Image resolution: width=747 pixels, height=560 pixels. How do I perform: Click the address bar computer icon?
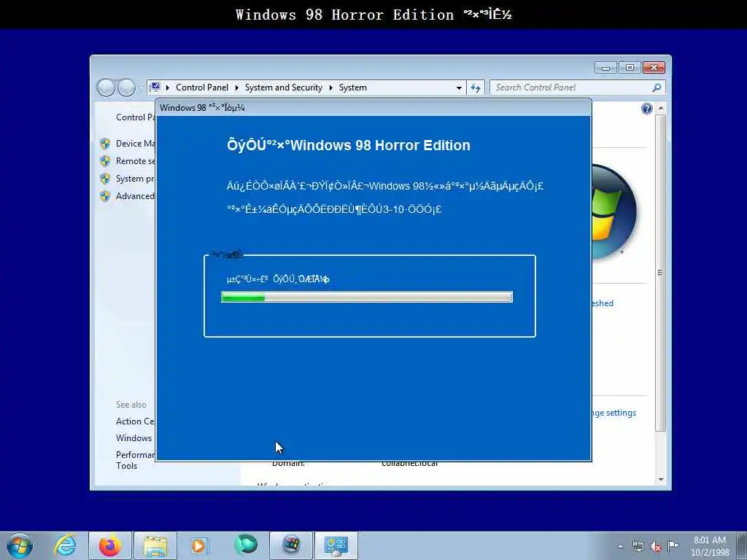click(155, 87)
